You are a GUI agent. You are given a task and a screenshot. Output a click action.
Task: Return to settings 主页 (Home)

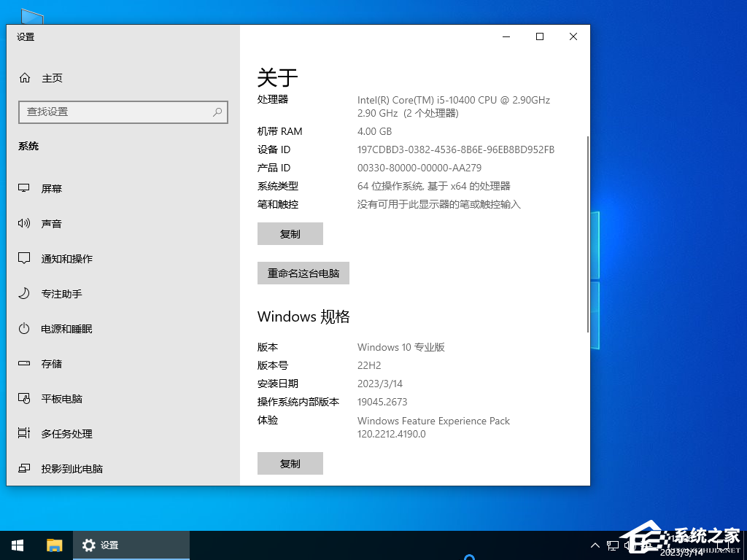pos(51,78)
